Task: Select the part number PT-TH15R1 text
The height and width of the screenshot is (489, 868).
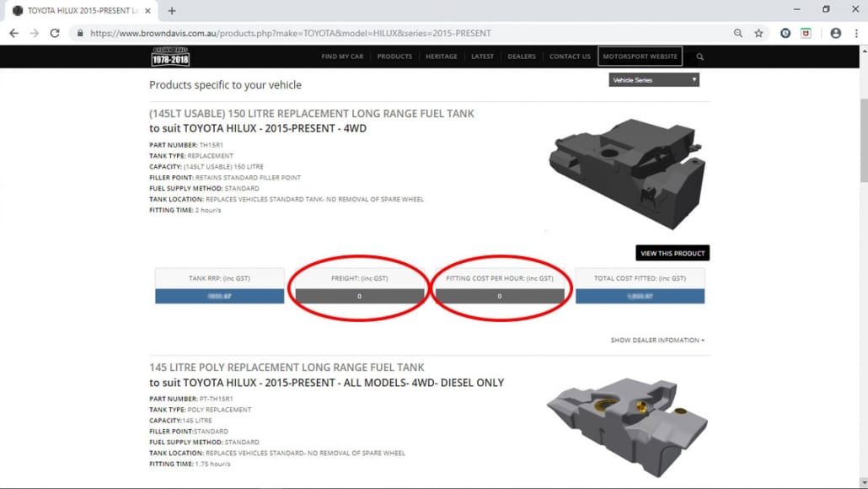Action: [x=216, y=399]
